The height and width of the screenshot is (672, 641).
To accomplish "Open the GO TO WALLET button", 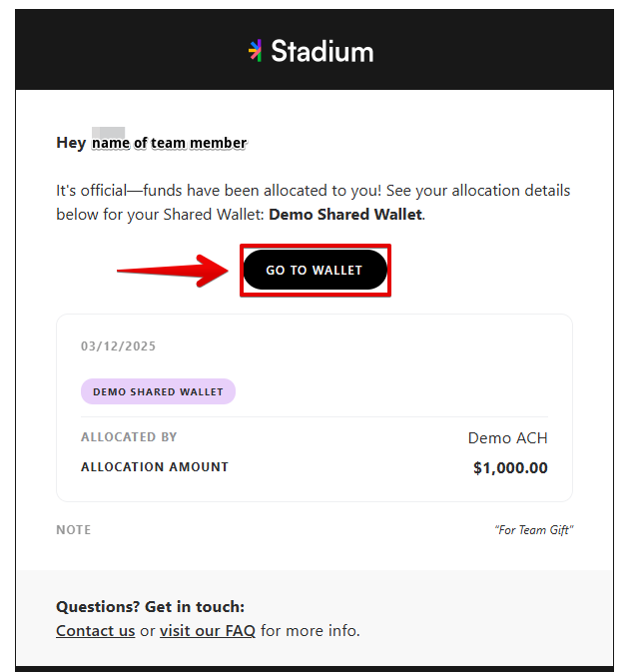I will 315,270.
